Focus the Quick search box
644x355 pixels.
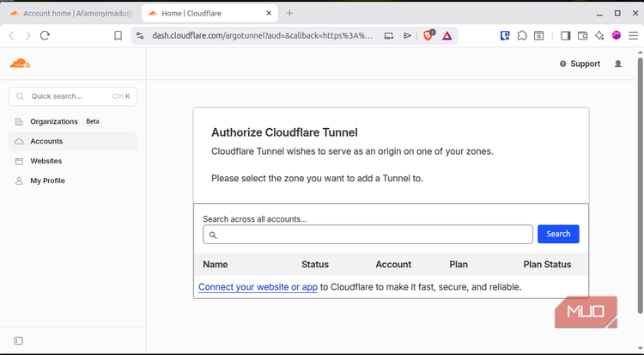coord(73,96)
